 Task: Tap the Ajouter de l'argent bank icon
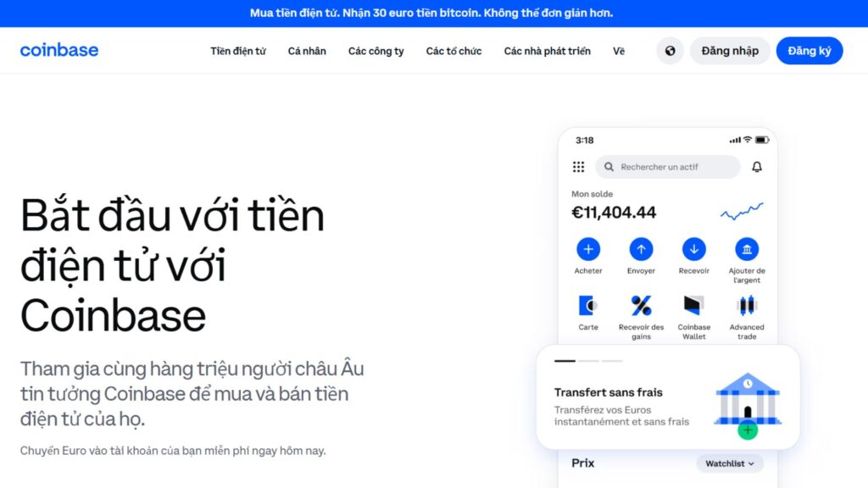click(x=747, y=249)
